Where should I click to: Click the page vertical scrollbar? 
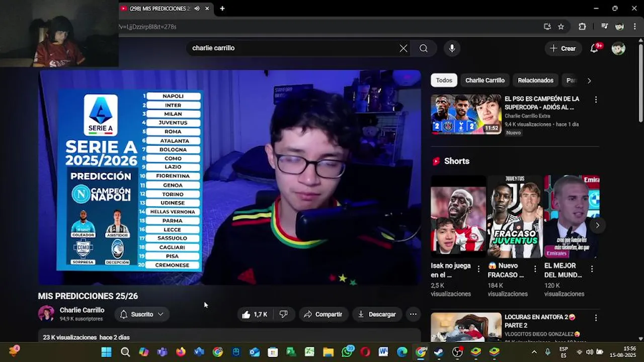640,82
